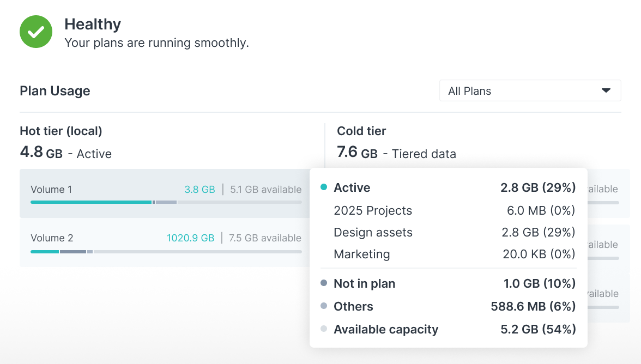Click the Others legend dot
641x364 pixels.
pyautogui.click(x=324, y=306)
